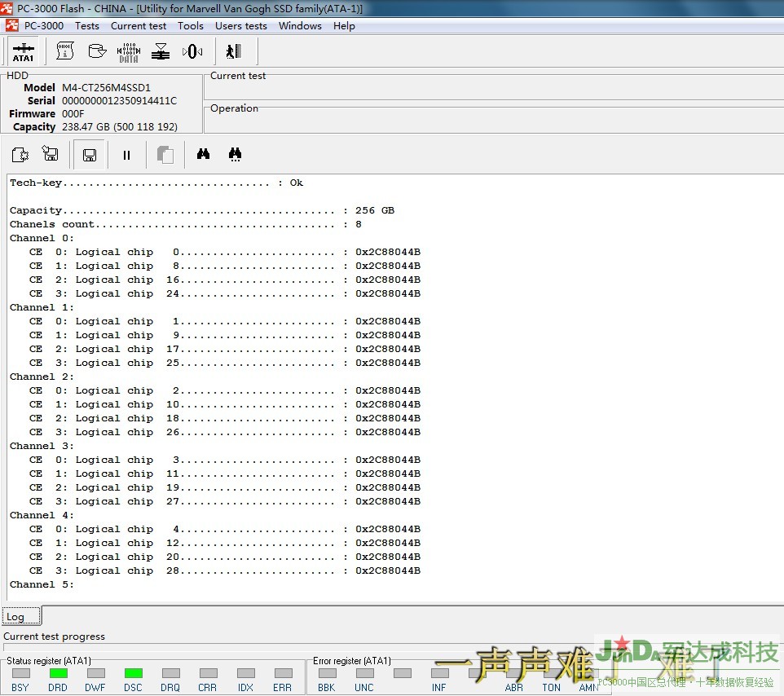Click the ERR status indicator

(283, 673)
